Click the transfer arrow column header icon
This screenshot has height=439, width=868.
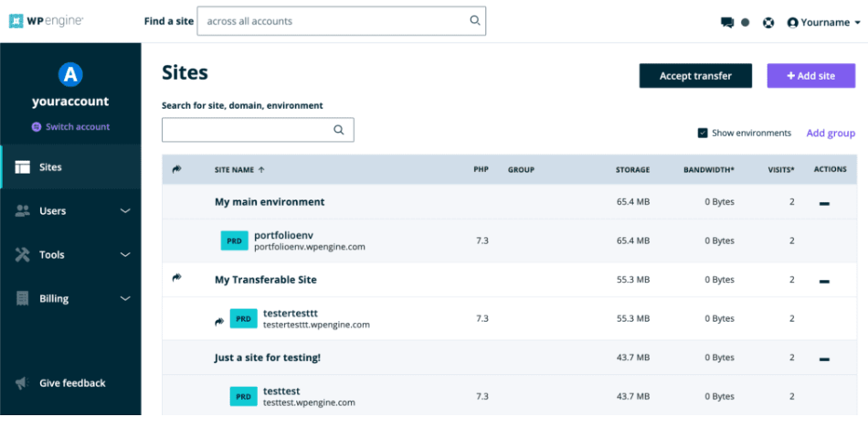click(176, 169)
